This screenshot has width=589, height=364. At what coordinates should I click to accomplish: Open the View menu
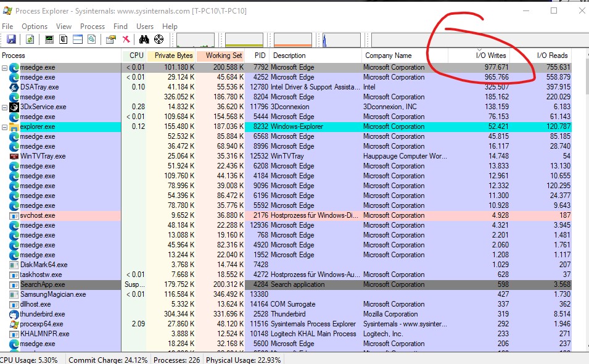pos(64,27)
